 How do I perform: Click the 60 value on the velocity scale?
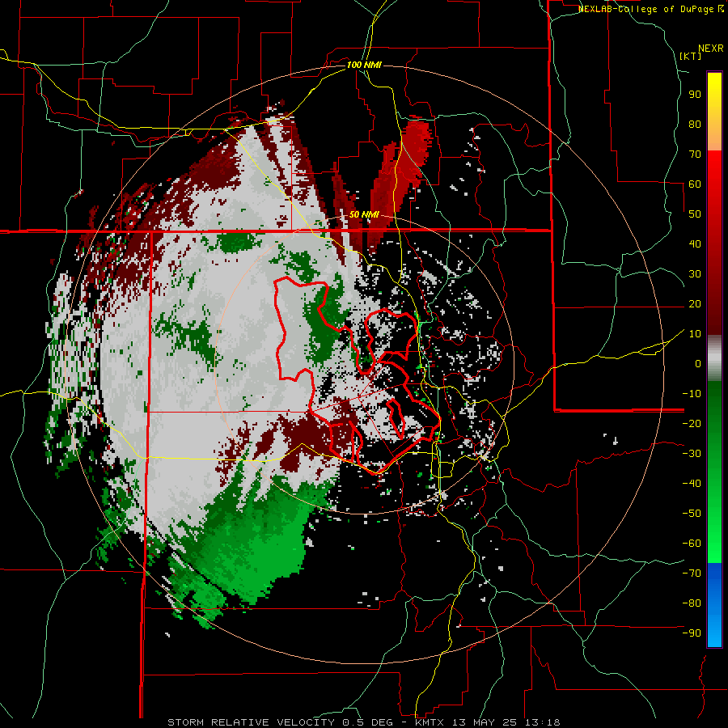pos(695,184)
